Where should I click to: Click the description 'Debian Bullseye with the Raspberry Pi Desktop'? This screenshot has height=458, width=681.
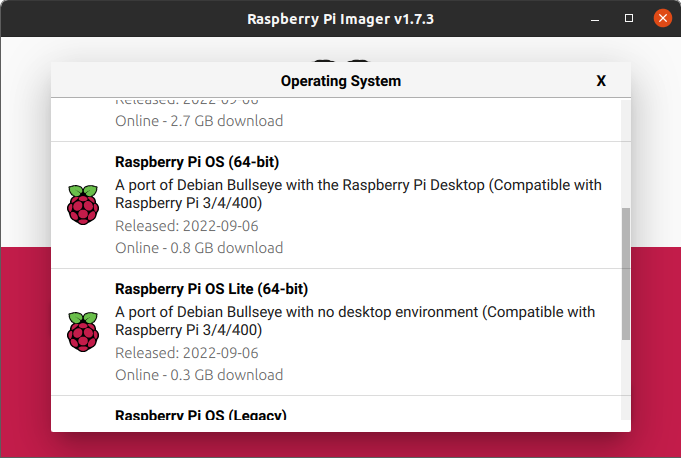[331, 185]
